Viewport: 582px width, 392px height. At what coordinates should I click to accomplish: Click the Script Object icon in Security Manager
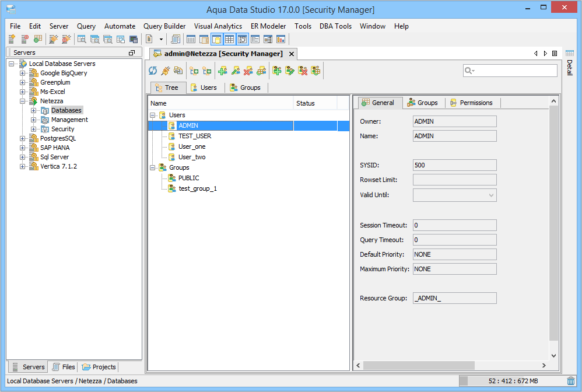pos(178,71)
